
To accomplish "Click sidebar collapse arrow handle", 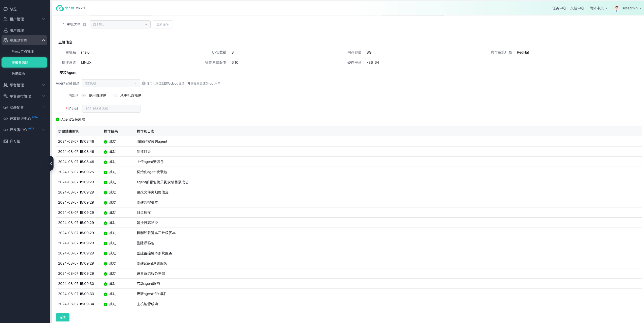I will pos(51,164).
